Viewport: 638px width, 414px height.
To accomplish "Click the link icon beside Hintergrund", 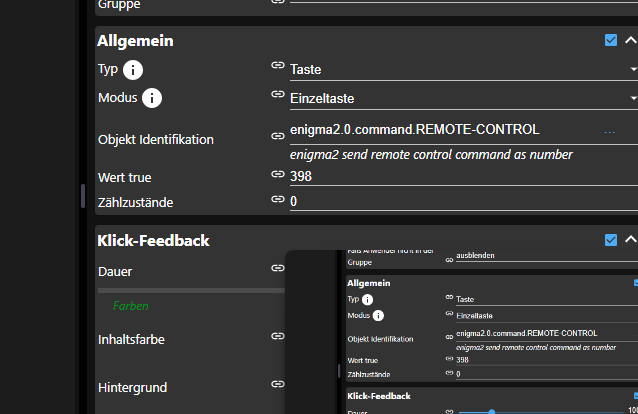I will [x=277, y=383].
